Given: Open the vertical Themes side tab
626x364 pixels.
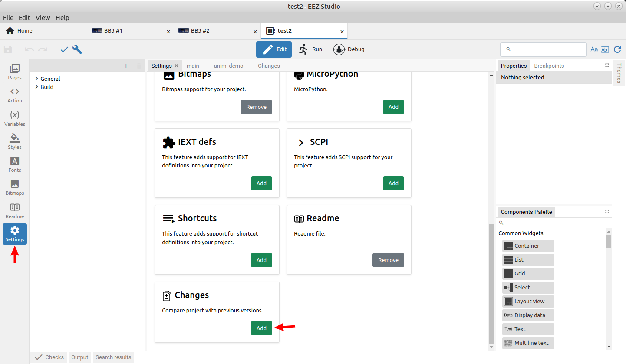Looking at the screenshot, I should point(619,73).
